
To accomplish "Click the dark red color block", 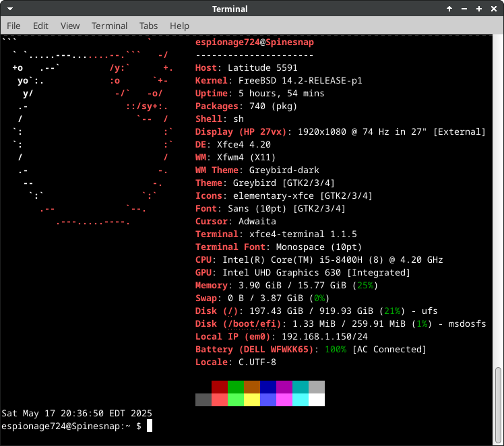I will (x=219, y=387).
